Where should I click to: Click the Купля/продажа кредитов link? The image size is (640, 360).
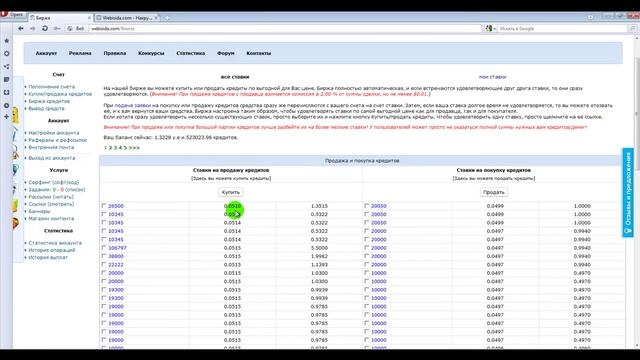(x=60, y=94)
